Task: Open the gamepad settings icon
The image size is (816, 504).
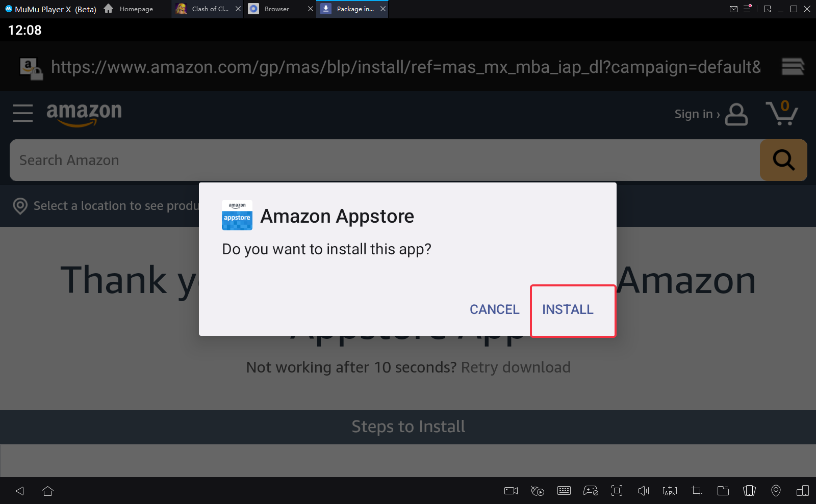Action: tap(591, 491)
